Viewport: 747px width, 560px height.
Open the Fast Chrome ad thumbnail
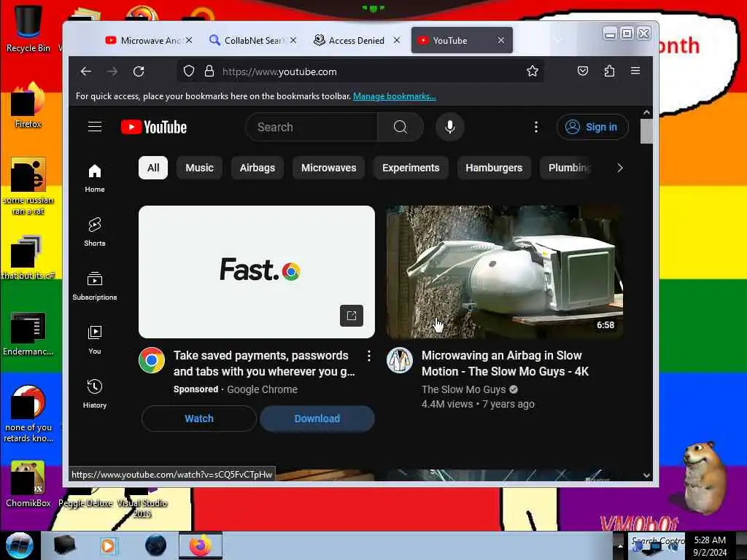257,272
